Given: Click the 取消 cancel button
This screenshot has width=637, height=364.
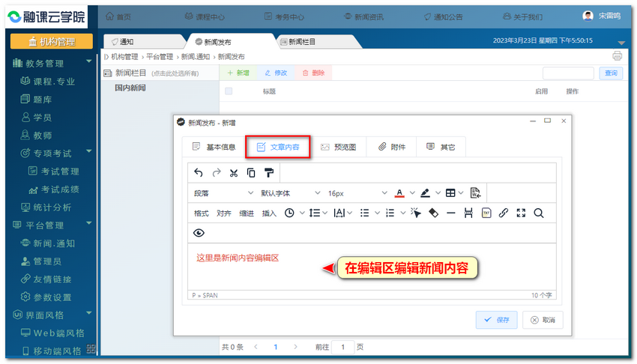Looking at the screenshot, I should tap(543, 320).
